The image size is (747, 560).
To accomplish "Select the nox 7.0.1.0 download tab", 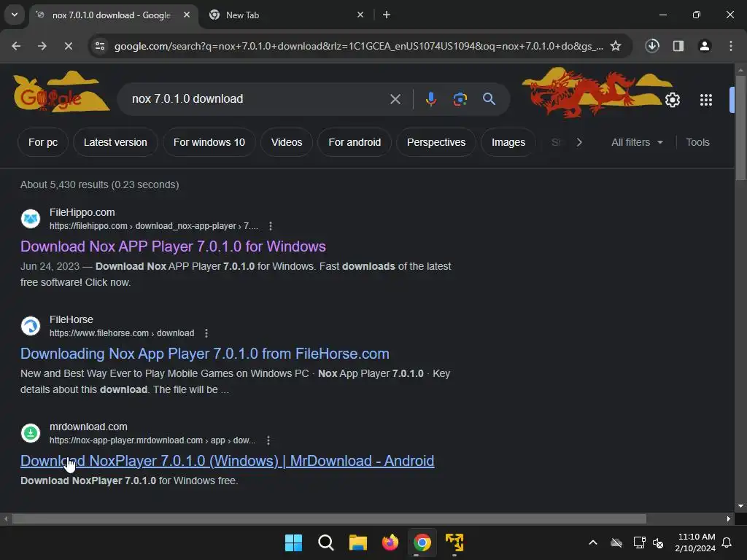I will (x=112, y=15).
